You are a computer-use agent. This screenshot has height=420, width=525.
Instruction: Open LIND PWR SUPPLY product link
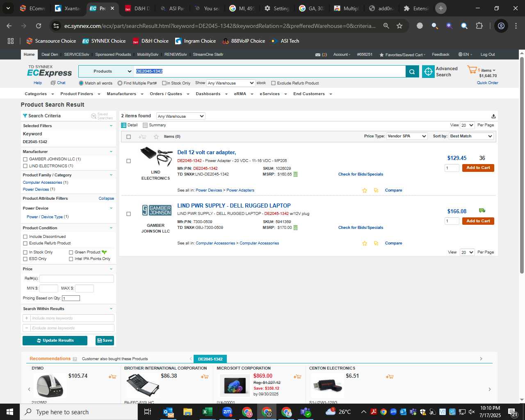tap(234, 205)
